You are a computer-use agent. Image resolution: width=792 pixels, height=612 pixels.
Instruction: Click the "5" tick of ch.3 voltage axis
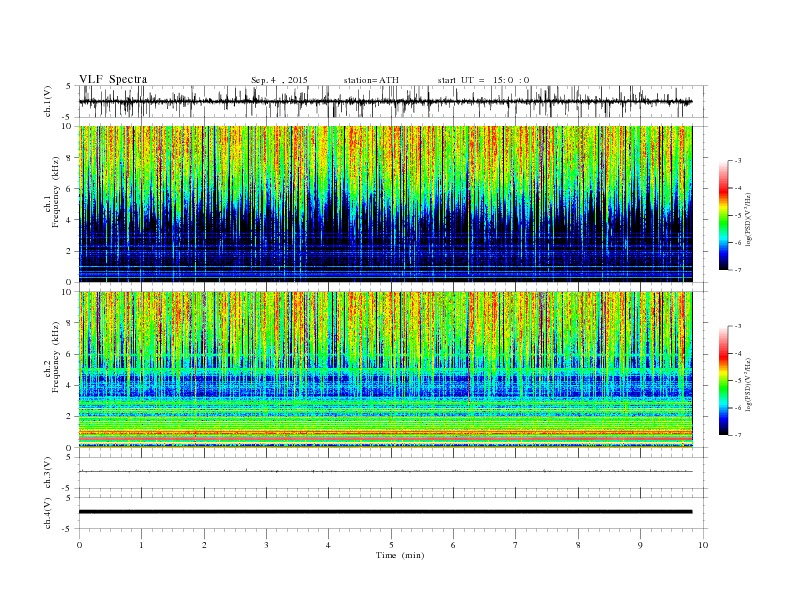click(69, 457)
